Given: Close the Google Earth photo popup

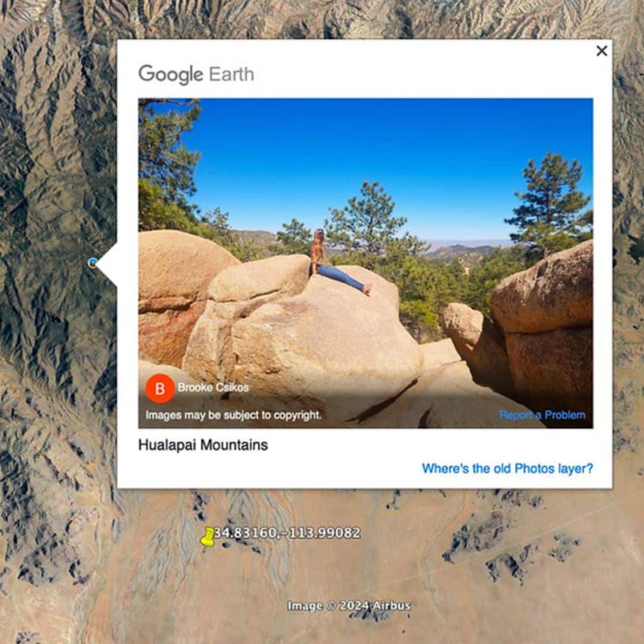Looking at the screenshot, I should pyautogui.click(x=601, y=51).
